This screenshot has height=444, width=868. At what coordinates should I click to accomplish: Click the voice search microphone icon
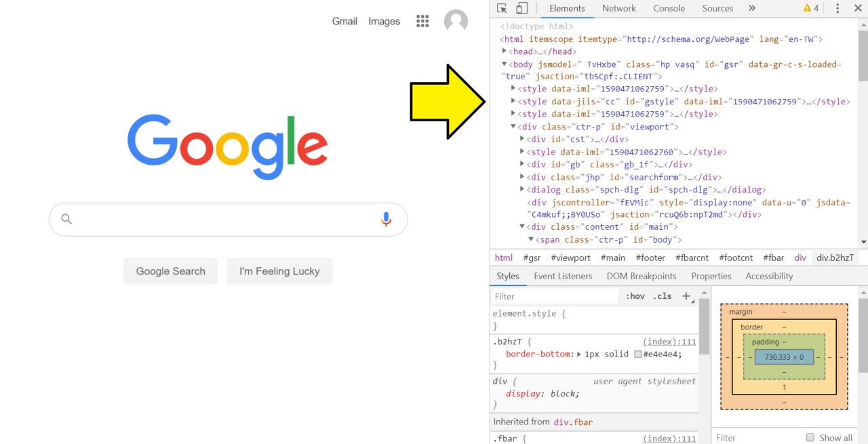386,219
